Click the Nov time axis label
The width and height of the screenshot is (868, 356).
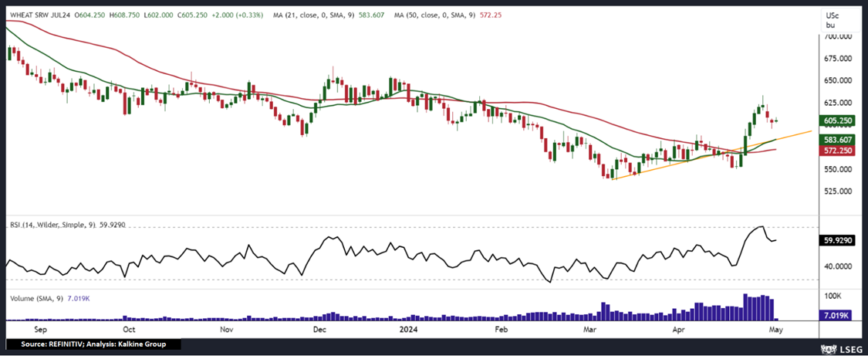click(226, 330)
